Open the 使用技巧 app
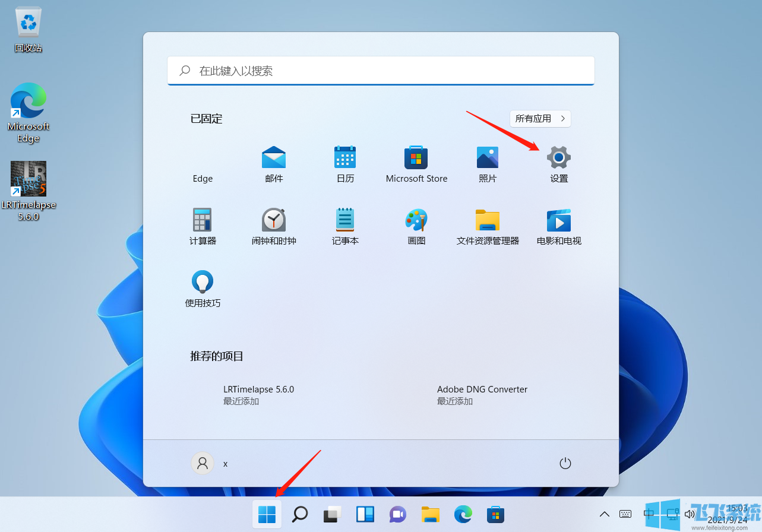Viewport: 762px width, 532px height. click(202, 289)
